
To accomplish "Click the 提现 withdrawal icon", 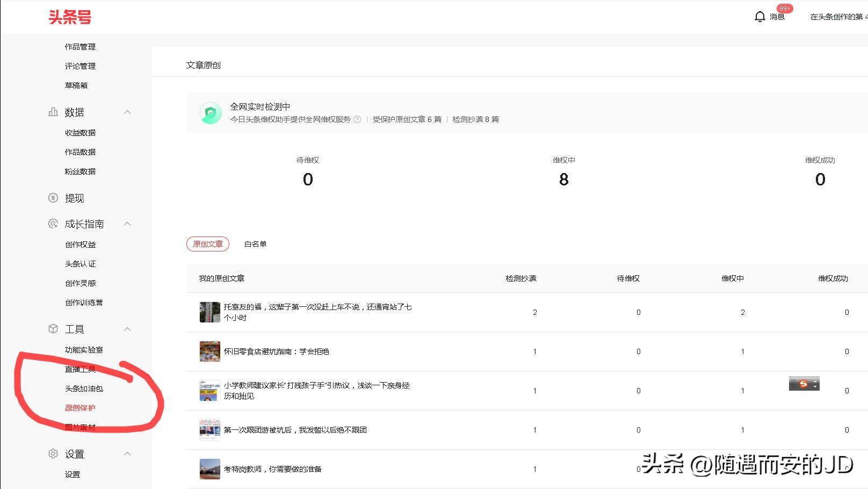I will pyautogui.click(x=53, y=198).
